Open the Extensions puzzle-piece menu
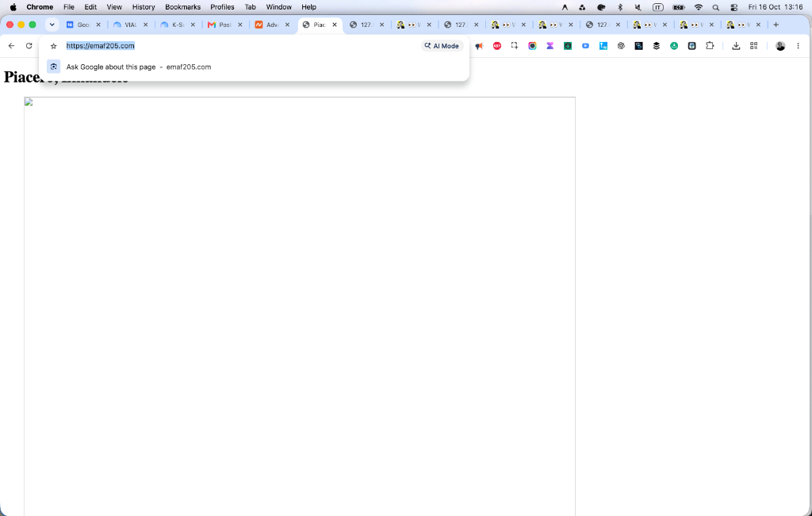This screenshot has height=516, width=812. [x=710, y=45]
